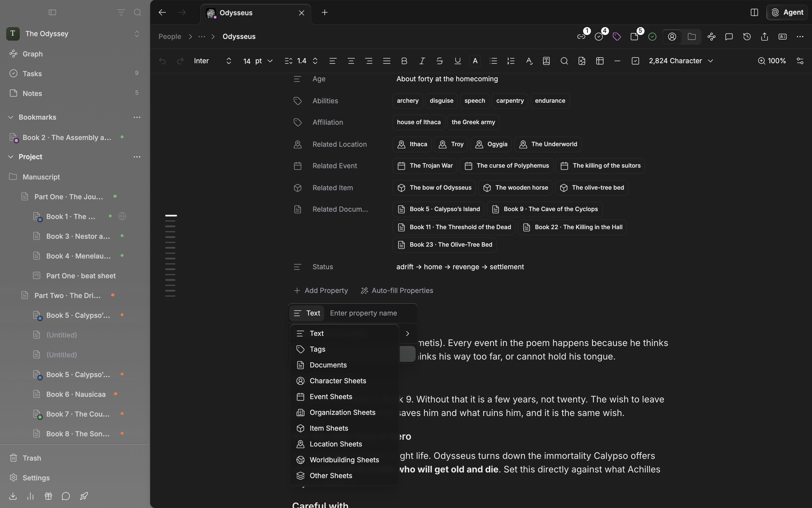Open version history clock icon
This screenshot has height=508, width=812.
point(747,37)
